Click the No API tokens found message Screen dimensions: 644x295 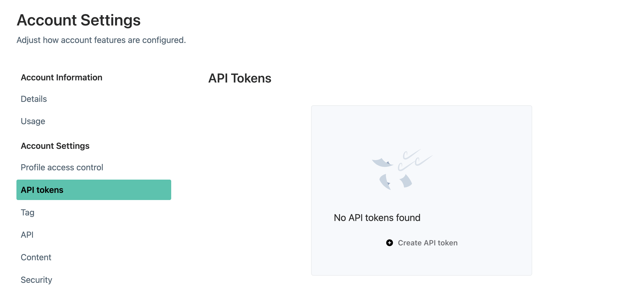tap(377, 218)
